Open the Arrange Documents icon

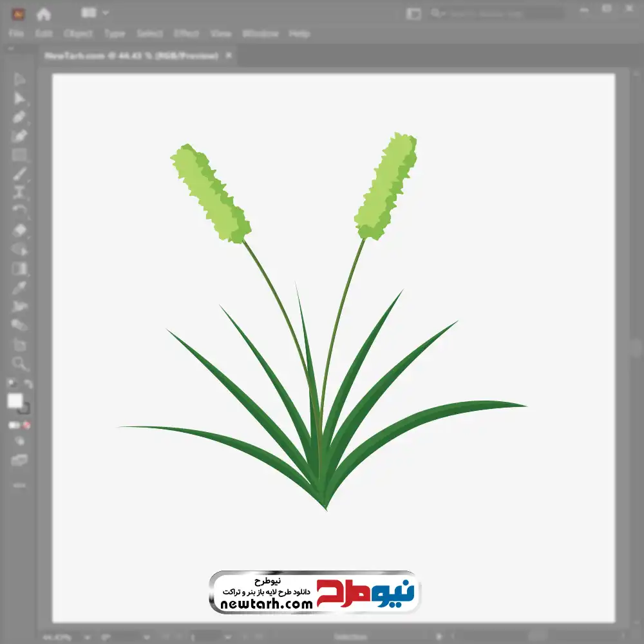coord(89,13)
